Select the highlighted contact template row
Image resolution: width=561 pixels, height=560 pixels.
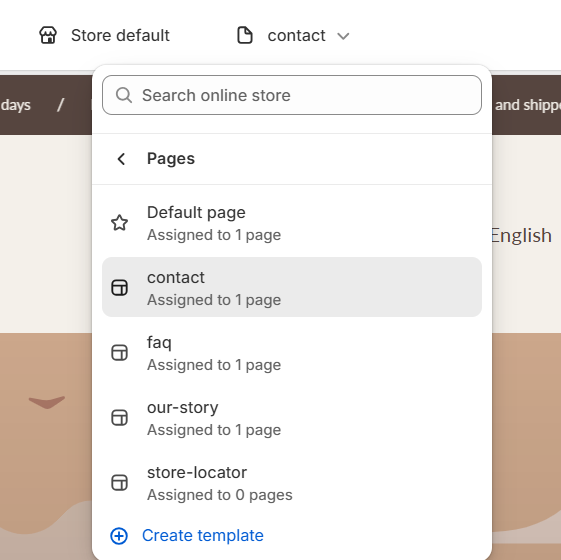(x=292, y=287)
